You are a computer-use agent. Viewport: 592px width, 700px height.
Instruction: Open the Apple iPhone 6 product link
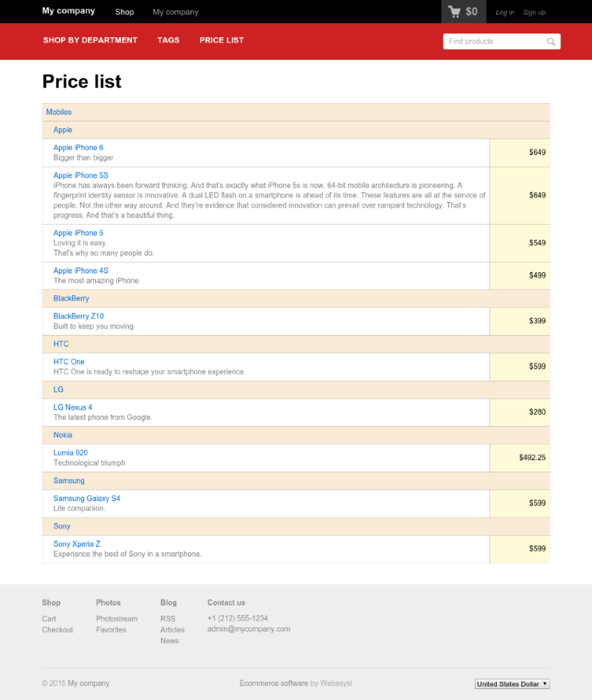tap(79, 148)
